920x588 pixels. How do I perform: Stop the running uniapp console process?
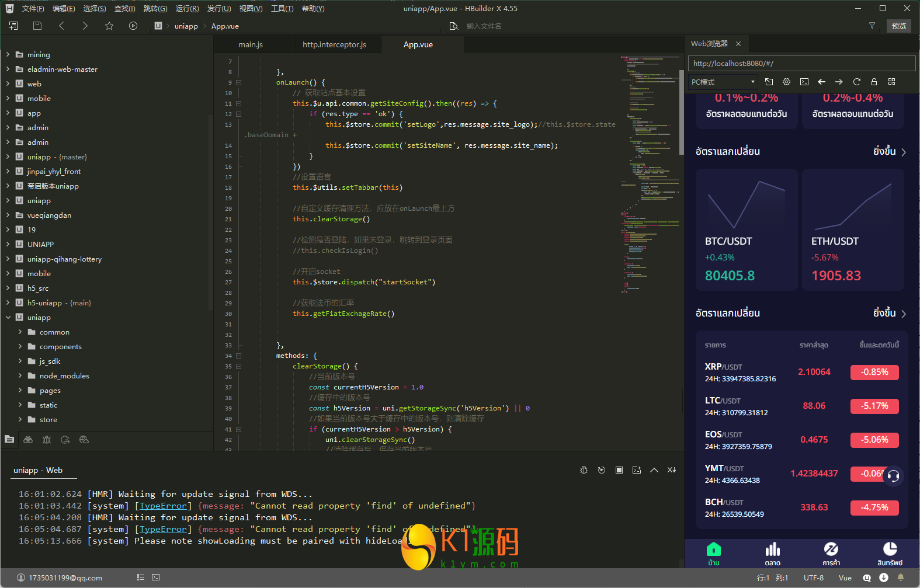[x=619, y=470]
